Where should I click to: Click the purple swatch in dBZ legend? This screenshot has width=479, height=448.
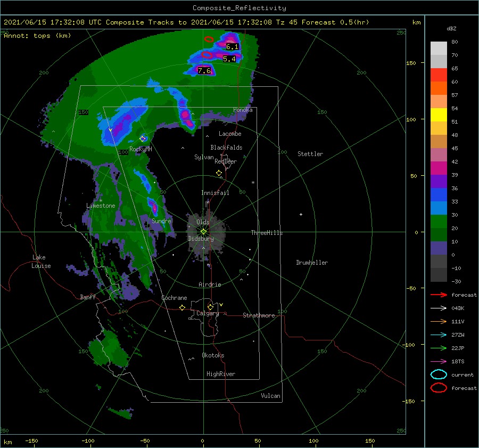tap(439, 181)
